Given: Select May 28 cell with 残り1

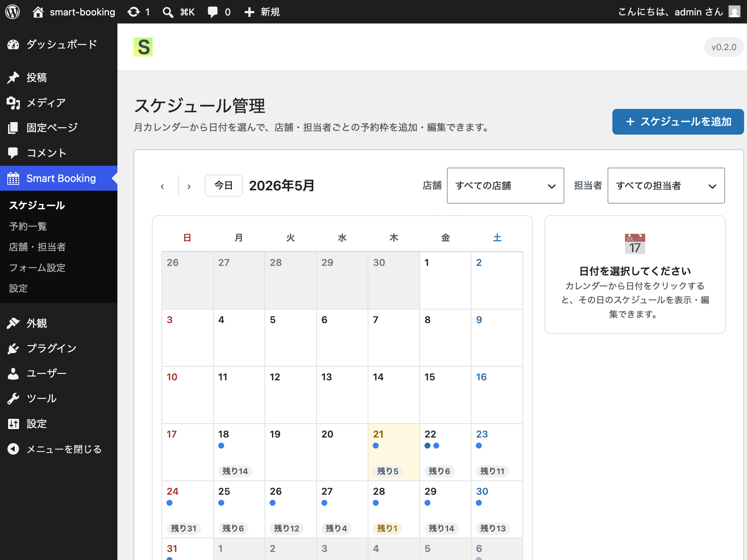Looking at the screenshot, I should [x=394, y=509].
